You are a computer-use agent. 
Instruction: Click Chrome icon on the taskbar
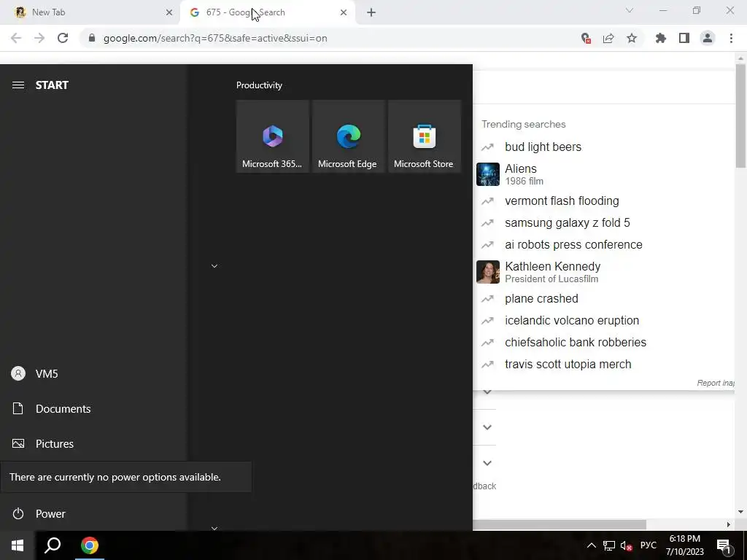click(x=90, y=545)
